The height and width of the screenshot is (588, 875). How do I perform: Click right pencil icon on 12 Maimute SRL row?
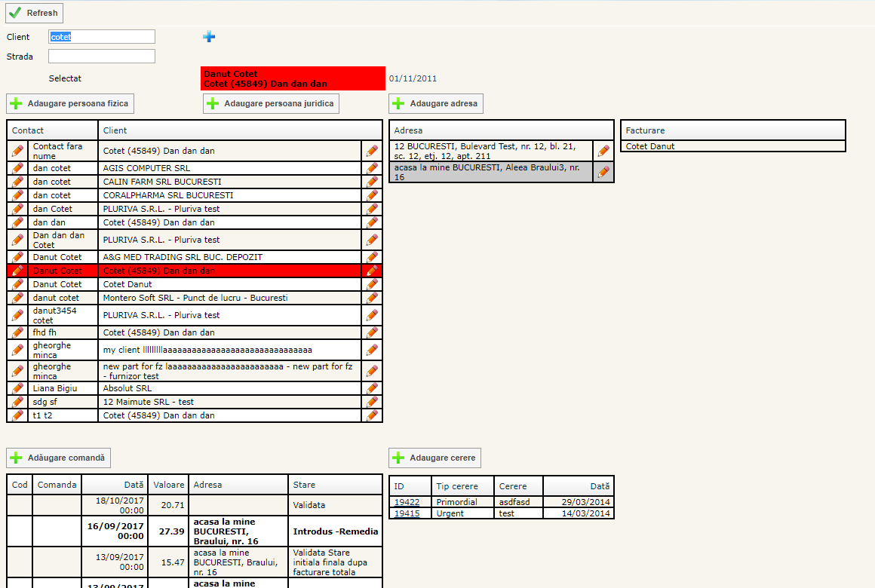pyautogui.click(x=372, y=402)
